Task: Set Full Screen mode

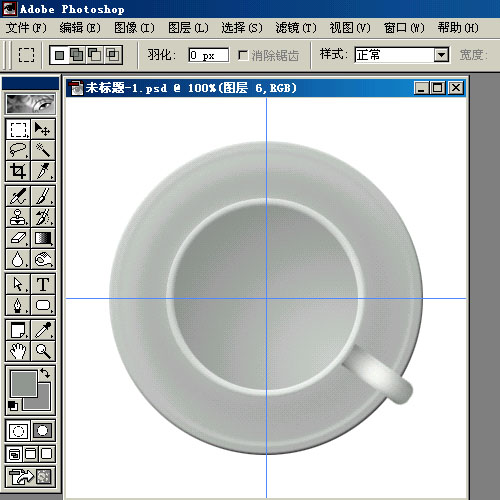Action: pos(46,454)
